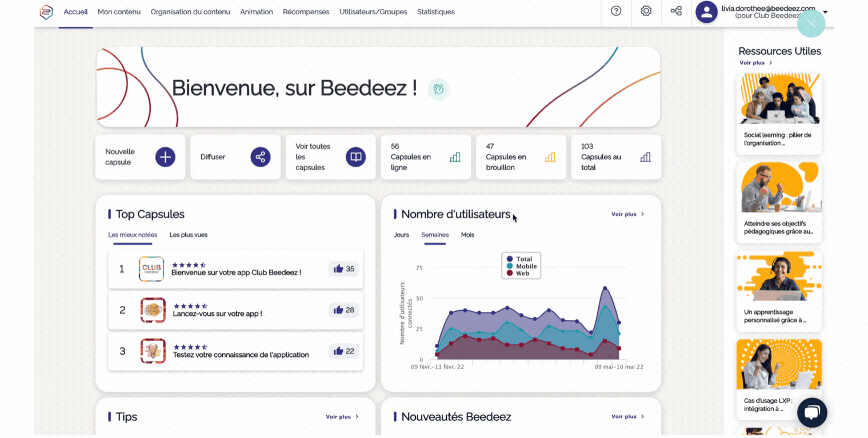Open the Statistiques menu
The image size is (868, 438).
coord(435,12)
